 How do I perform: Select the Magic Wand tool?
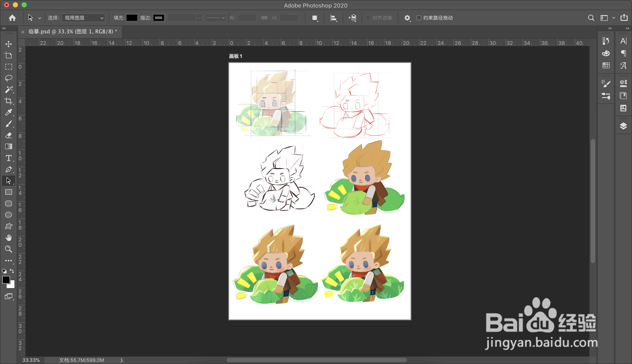pyautogui.click(x=9, y=89)
